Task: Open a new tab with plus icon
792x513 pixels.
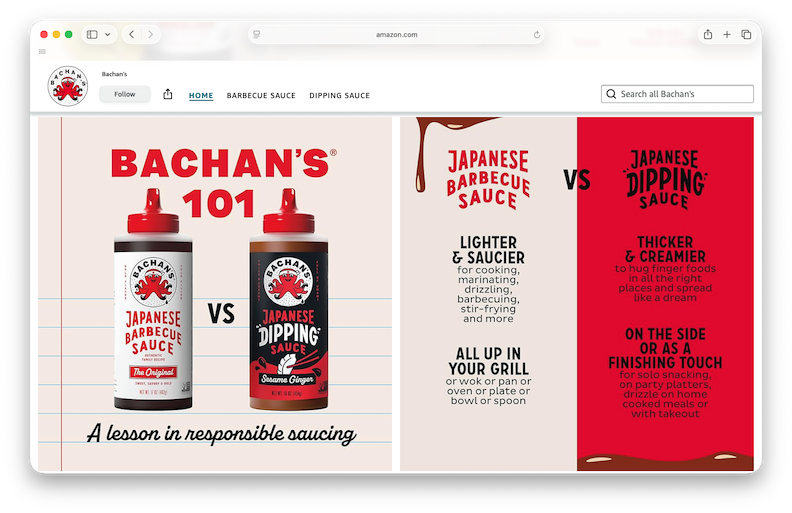Action: click(x=727, y=34)
